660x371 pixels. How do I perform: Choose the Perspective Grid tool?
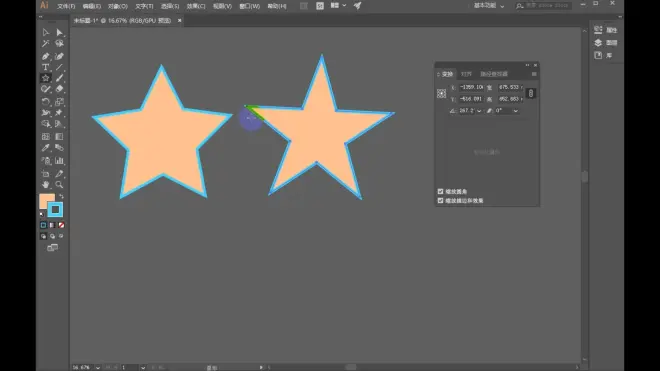(59, 124)
